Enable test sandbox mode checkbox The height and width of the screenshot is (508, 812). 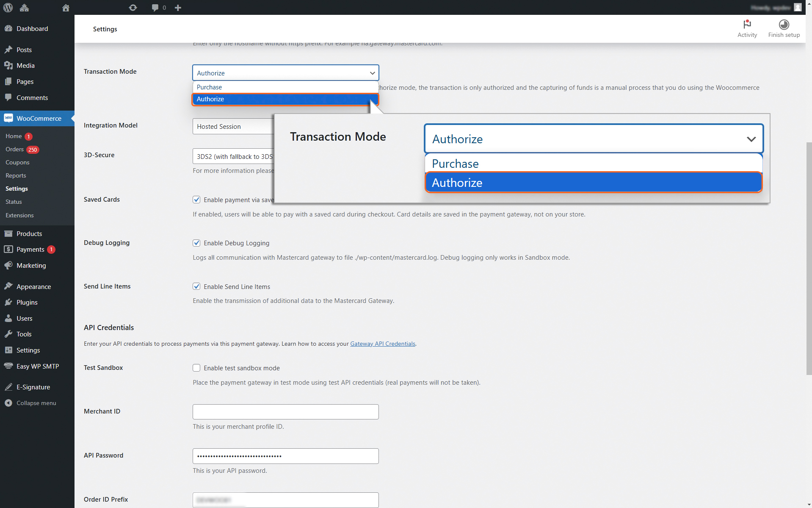[196, 368]
